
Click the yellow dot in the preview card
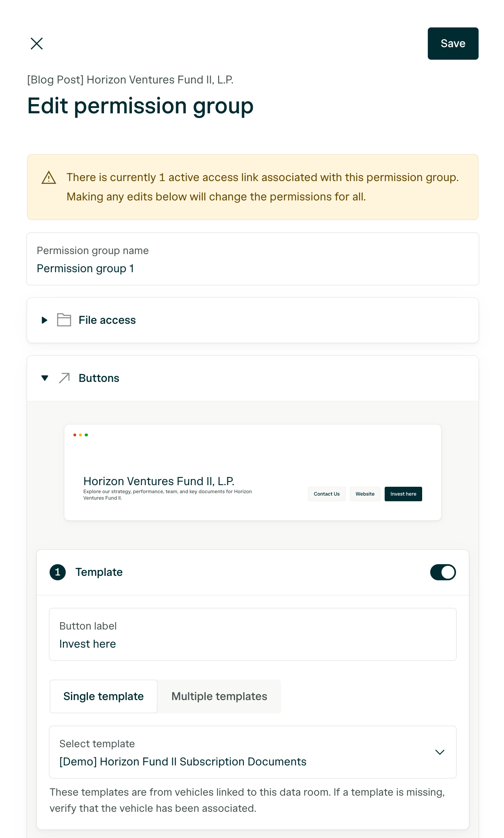[81, 435]
